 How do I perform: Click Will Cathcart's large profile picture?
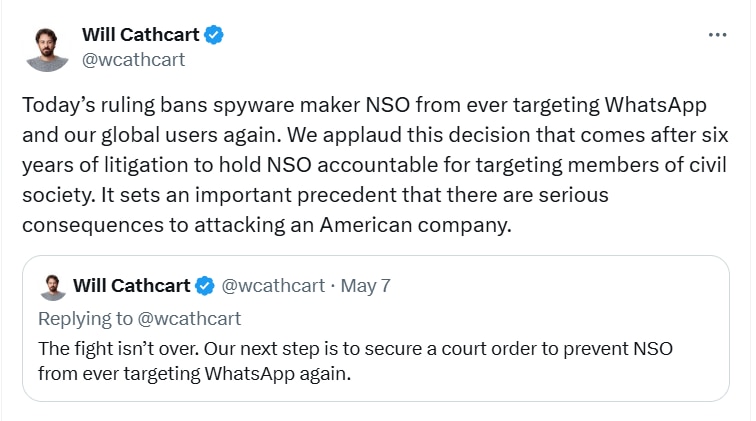coord(47,46)
